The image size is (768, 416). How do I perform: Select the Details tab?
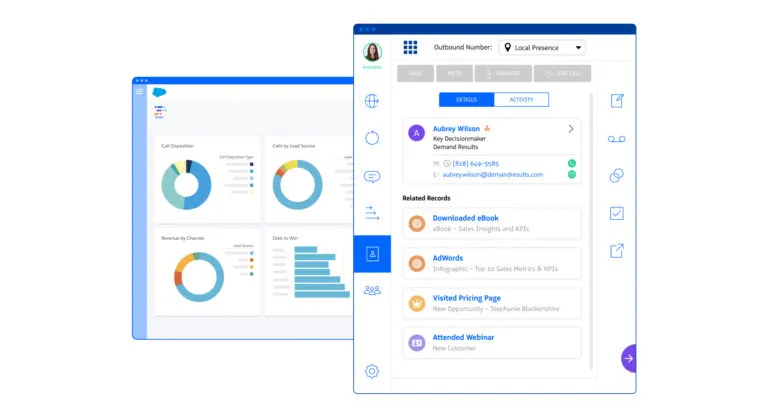[466, 99]
